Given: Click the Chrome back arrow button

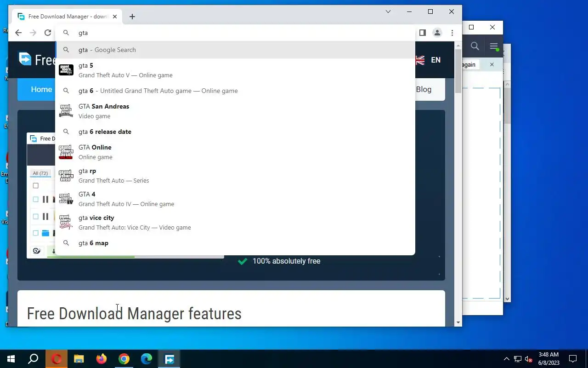Looking at the screenshot, I should point(18,33).
